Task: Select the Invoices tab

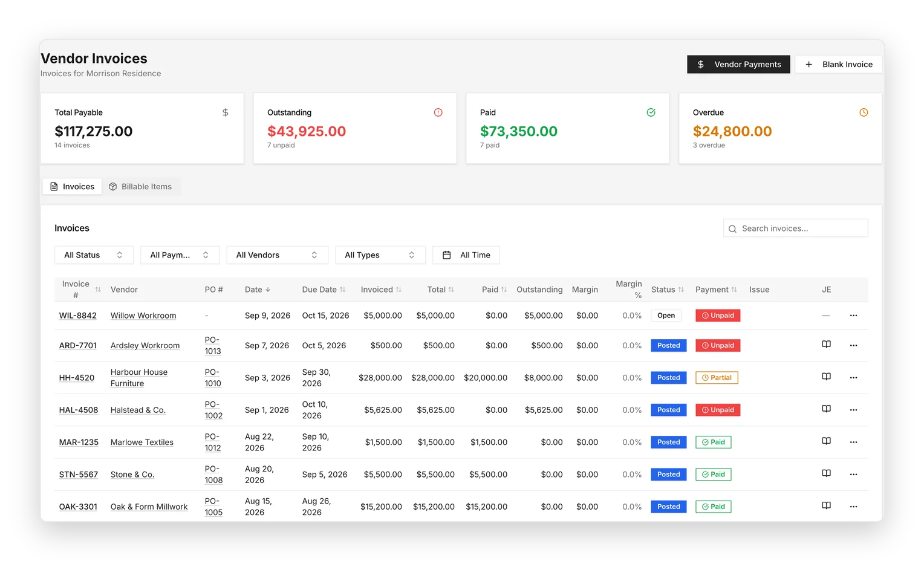Action: tap(72, 187)
